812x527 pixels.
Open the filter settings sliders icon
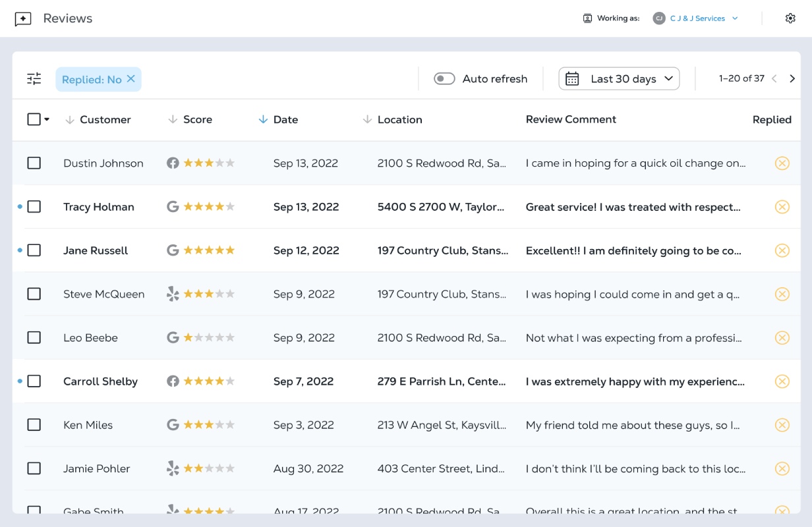tap(34, 79)
